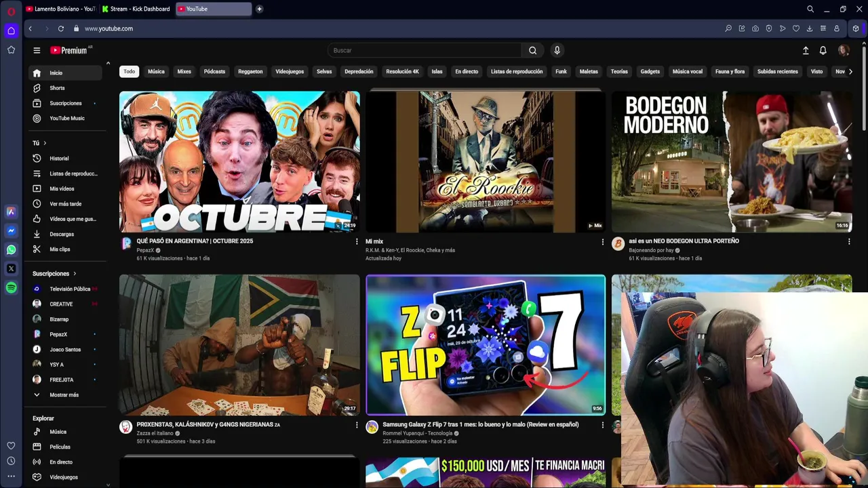Go back with browser arrow
The image size is (868, 488).
coord(31,28)
